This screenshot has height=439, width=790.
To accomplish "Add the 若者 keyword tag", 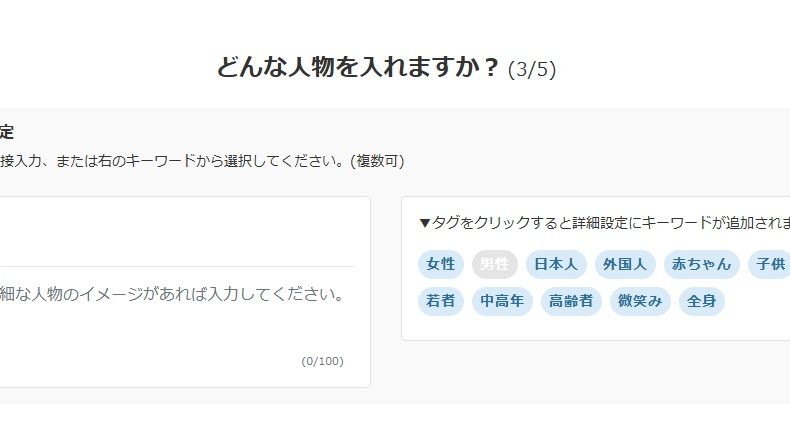I will [x=440, y=300].
